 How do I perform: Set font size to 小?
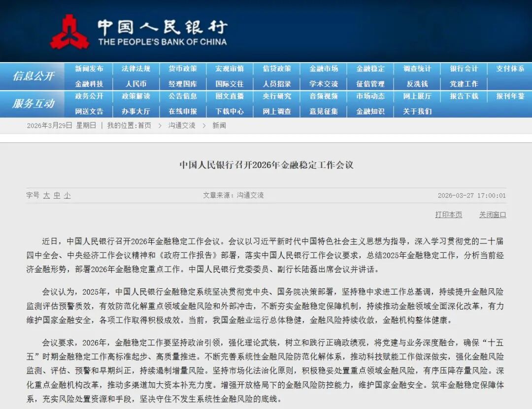coord(67,195)
